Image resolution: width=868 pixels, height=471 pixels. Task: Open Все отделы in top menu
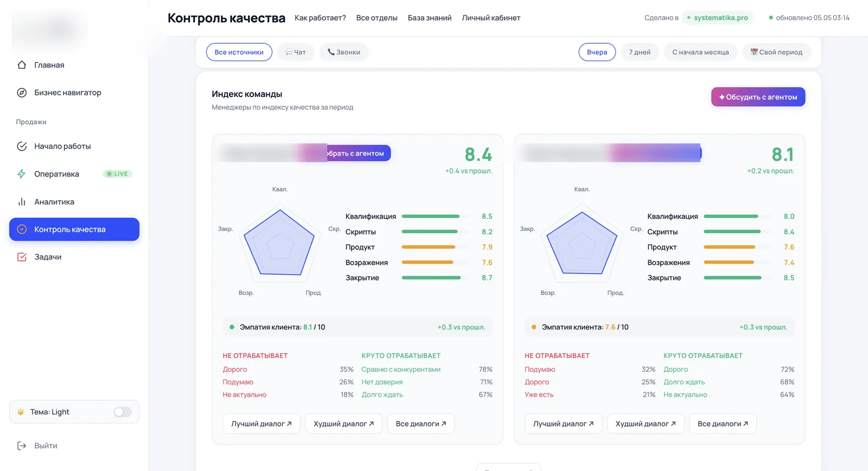(x=377, y=18)
